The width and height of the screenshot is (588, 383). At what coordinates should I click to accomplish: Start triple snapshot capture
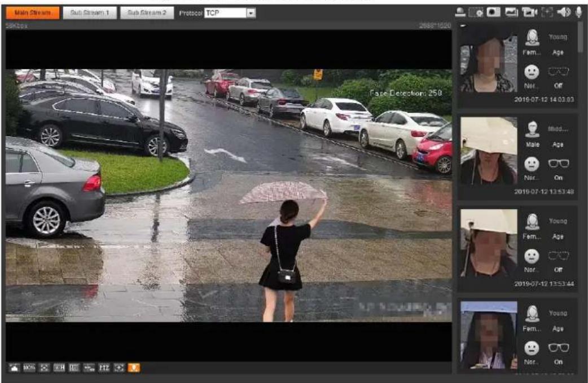click(511, 12)
